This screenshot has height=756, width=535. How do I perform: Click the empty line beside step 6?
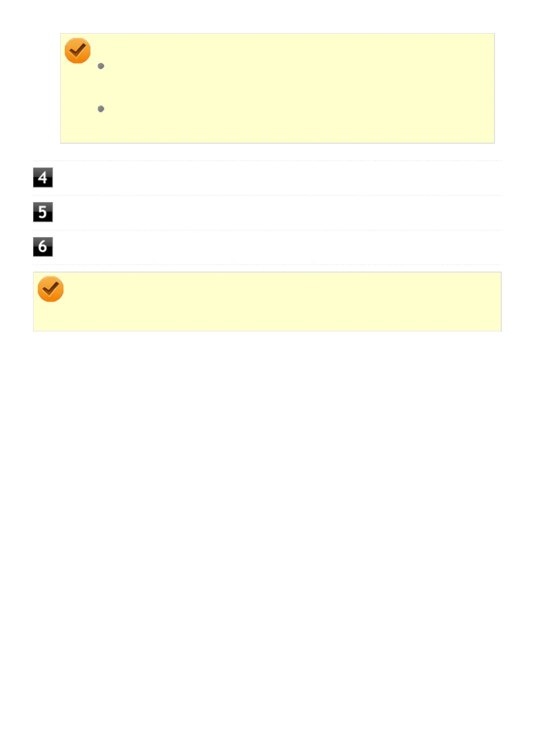(277, 247)
